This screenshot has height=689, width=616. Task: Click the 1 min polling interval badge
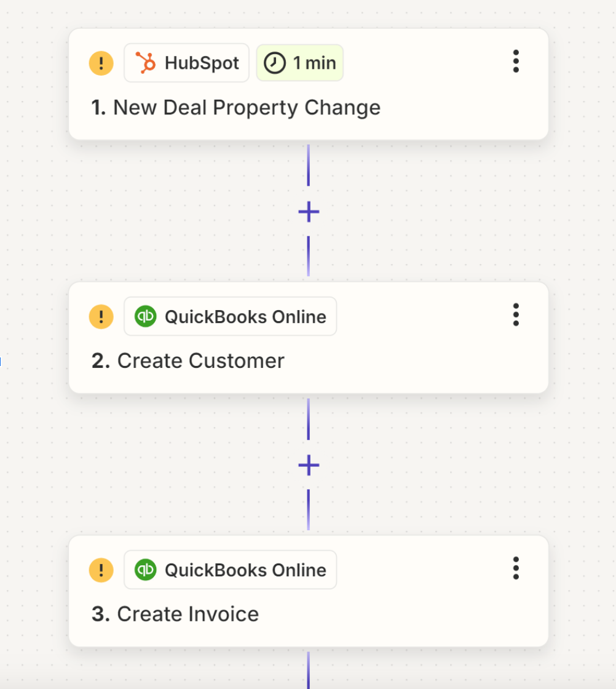point(300,63)
